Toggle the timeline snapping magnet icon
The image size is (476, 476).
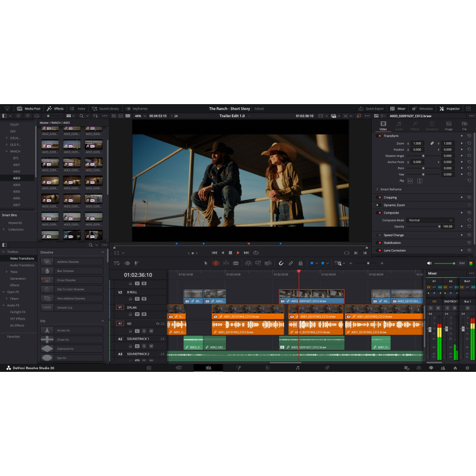281,263
